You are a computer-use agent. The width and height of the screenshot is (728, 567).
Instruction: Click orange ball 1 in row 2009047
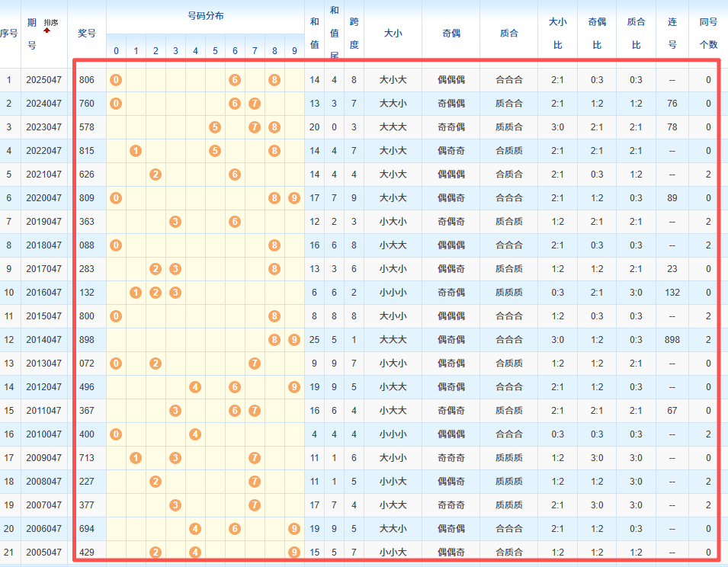point(136,458)
